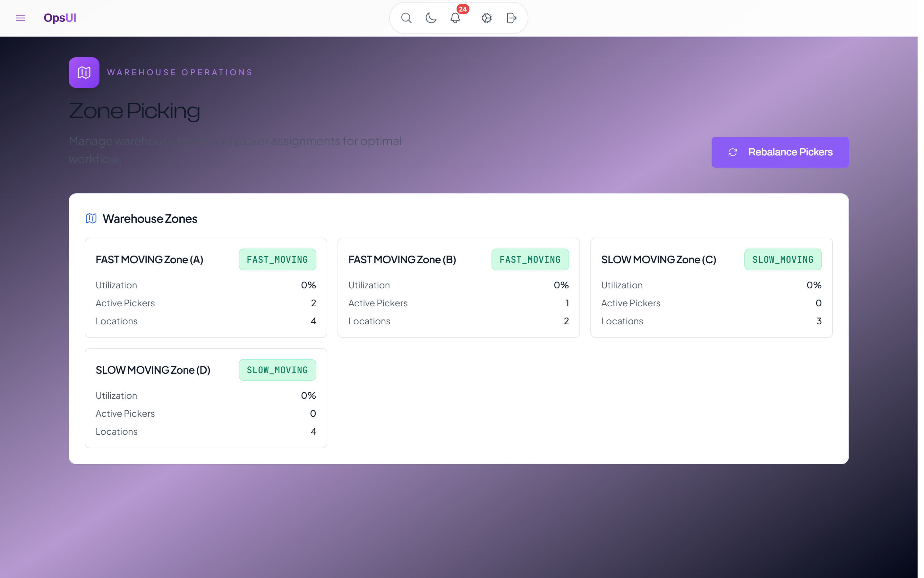Click Zone (A) Locations value 4
The image size is (924, 578).
313,321
